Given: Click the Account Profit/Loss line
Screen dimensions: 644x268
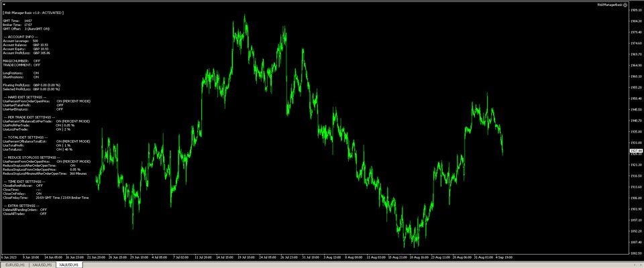Looking at the screenshot, I should [26, 53].
